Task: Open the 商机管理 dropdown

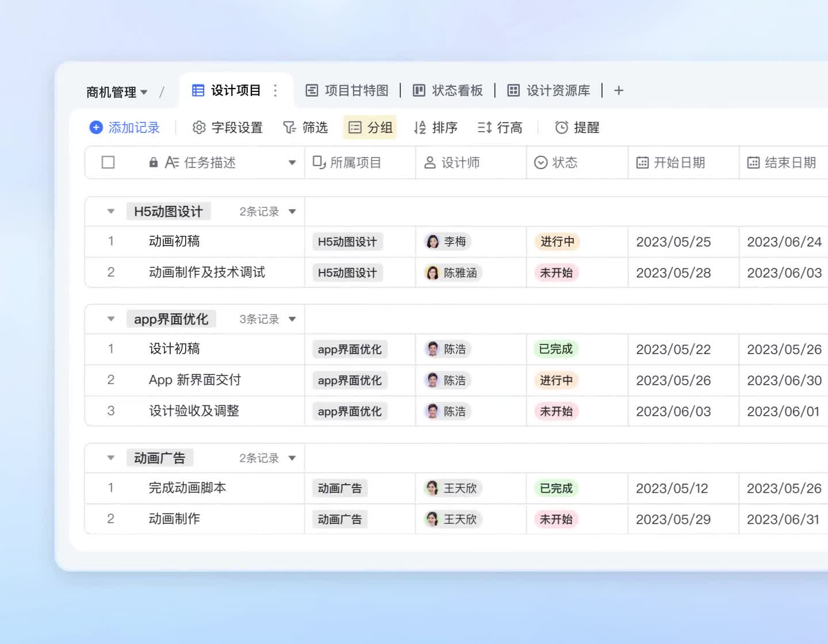Action: pos(118,91)
